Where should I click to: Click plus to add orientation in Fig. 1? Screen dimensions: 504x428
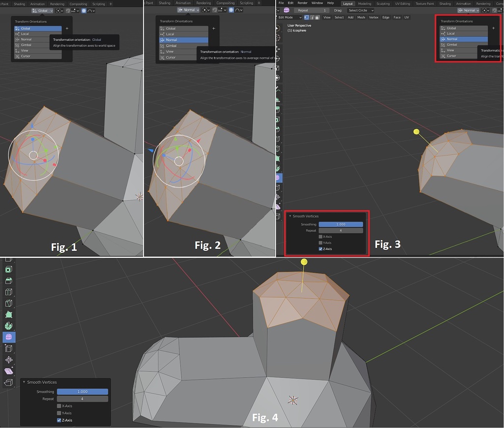pyautogui.click(x=67, y=28)
